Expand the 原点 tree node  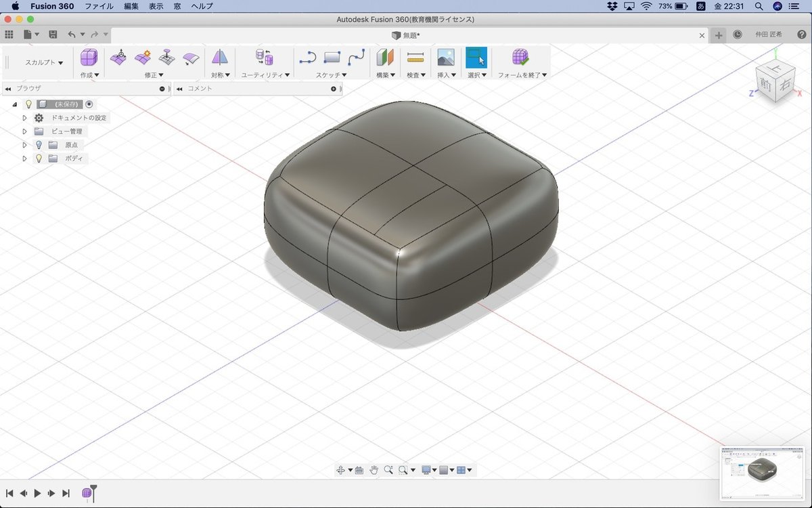(x=24, y=145)
